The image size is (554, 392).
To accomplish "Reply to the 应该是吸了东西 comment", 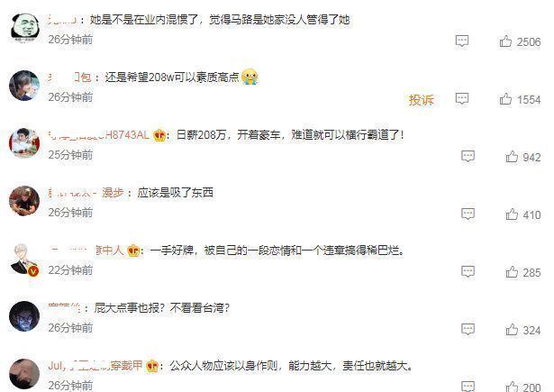I will point(468,214).
